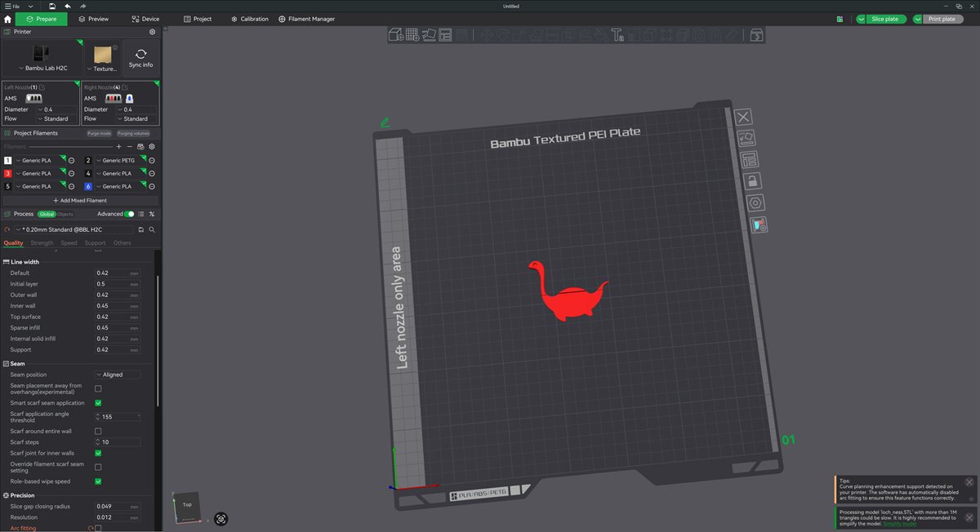Click the Undo arrow
The width and height of the screenshot is (980, 532).
[x=68, y=6]
